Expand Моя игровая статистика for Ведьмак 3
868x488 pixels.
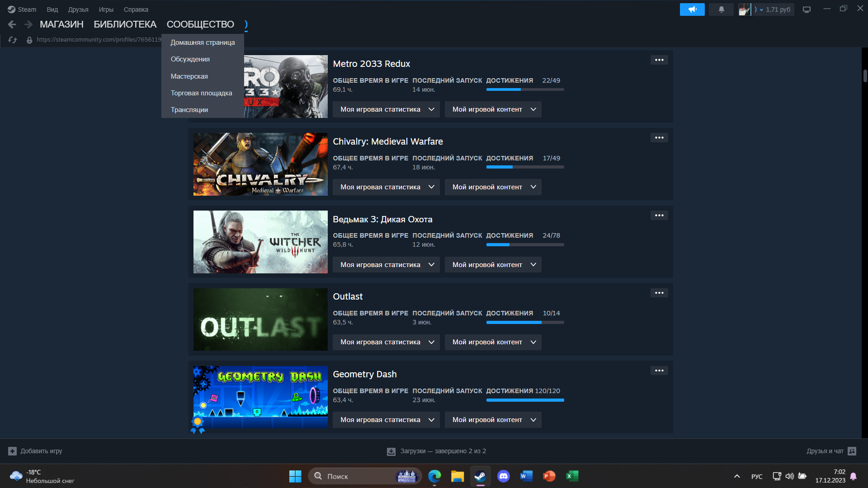(x=386, y=265)
